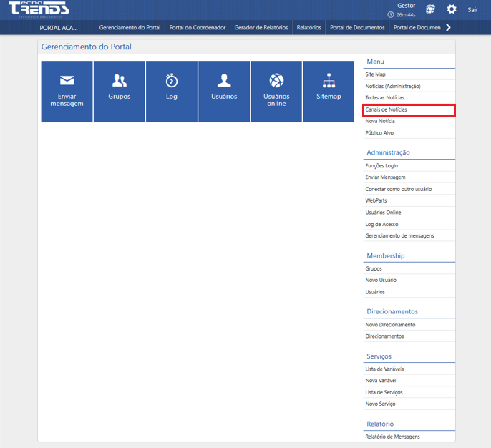The height and width of the screenshot is (448, 491).
Task: Expand navigation bar with right chevron
Action: 448,28
